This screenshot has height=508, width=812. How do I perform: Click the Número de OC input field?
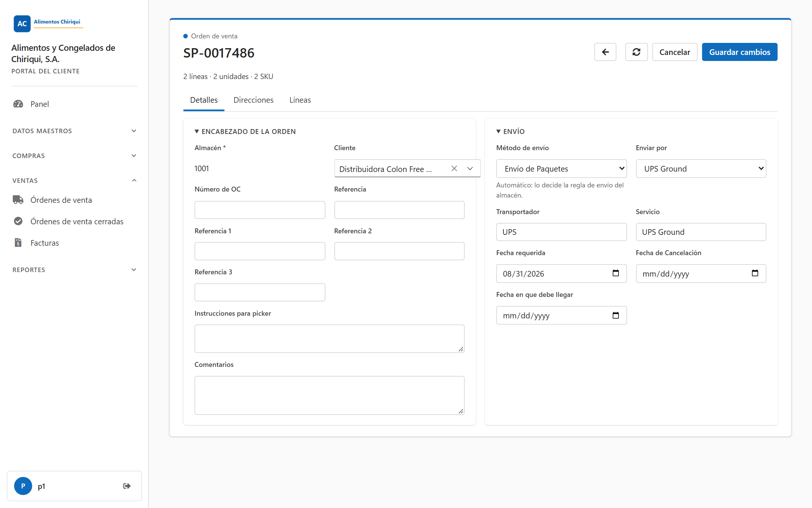pos(260,210)
